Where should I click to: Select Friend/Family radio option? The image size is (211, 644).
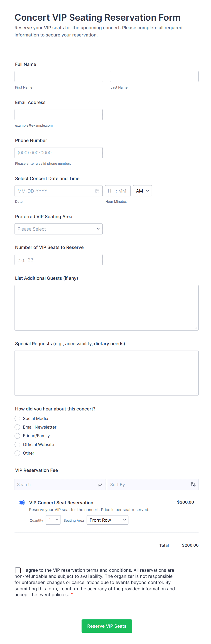coord(17,436)
